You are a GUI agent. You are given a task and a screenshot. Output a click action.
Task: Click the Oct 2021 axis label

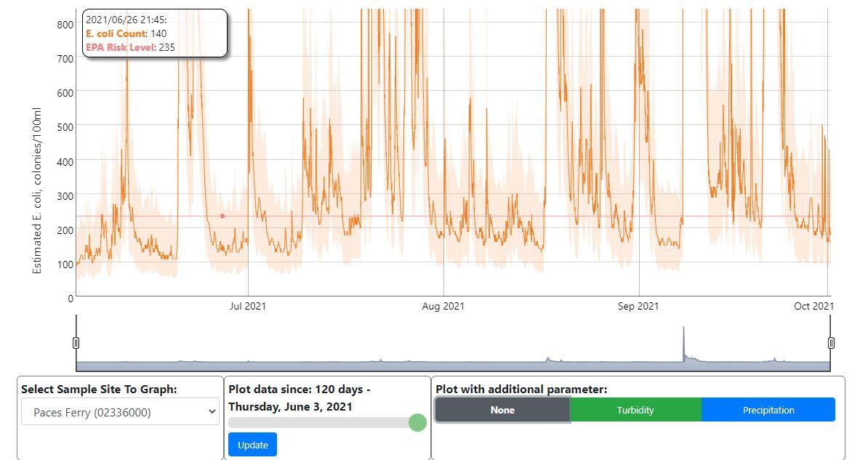click(x=813, y=306)
